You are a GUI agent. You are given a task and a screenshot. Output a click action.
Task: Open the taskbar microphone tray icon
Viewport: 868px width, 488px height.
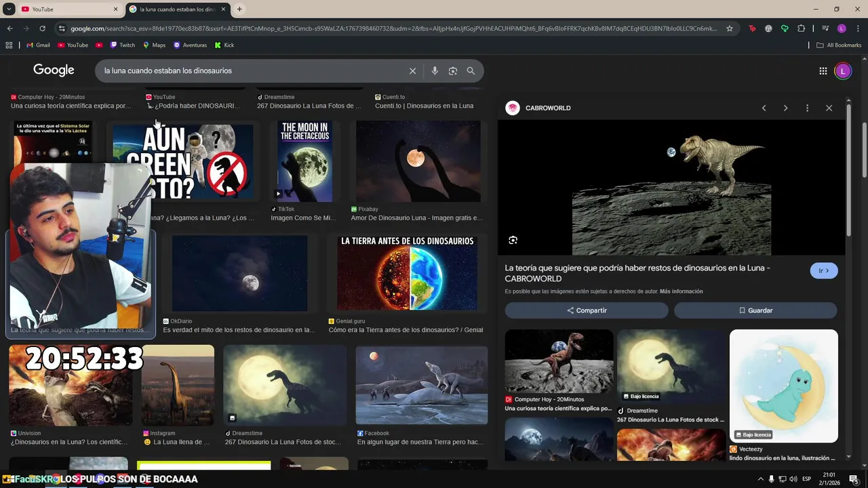pos(771,479)
